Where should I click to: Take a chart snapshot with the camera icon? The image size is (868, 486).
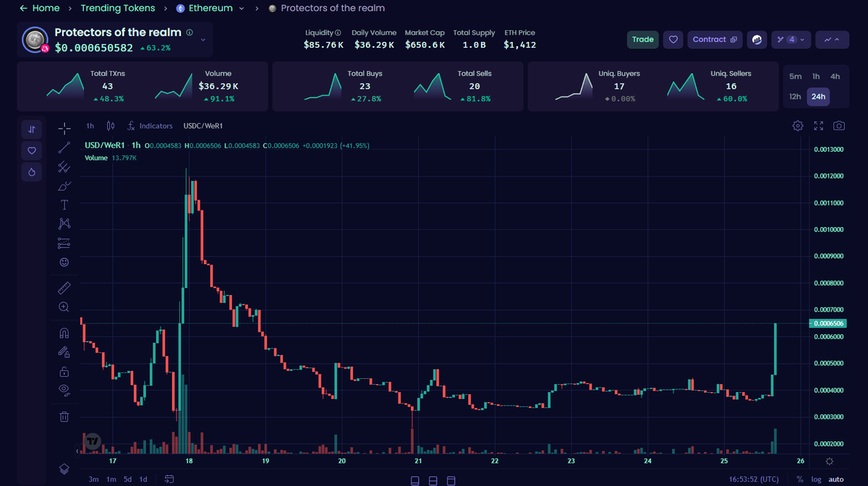point(838,125)
